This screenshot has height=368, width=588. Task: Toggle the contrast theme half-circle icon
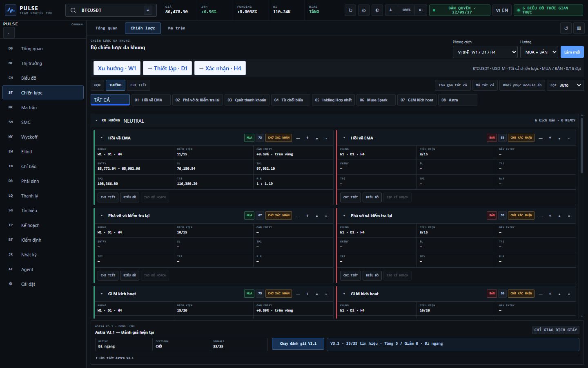coord(377,10)
